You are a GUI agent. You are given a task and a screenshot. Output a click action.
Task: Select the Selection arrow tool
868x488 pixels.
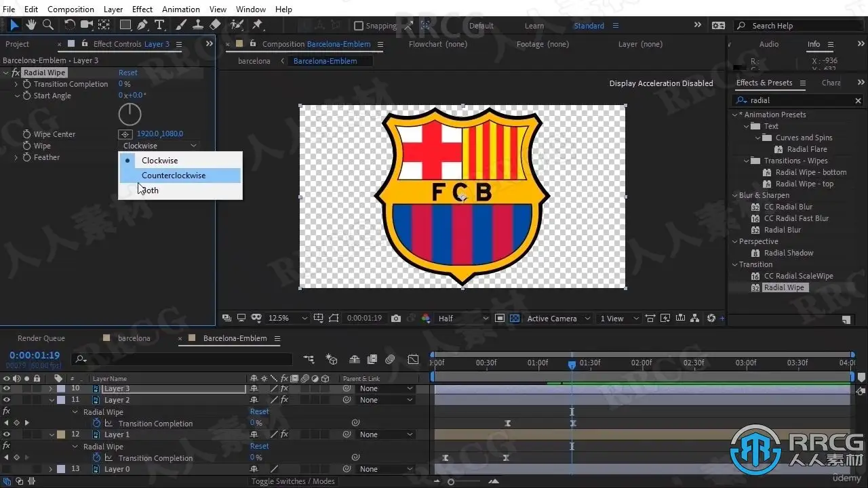coord(14,25)
